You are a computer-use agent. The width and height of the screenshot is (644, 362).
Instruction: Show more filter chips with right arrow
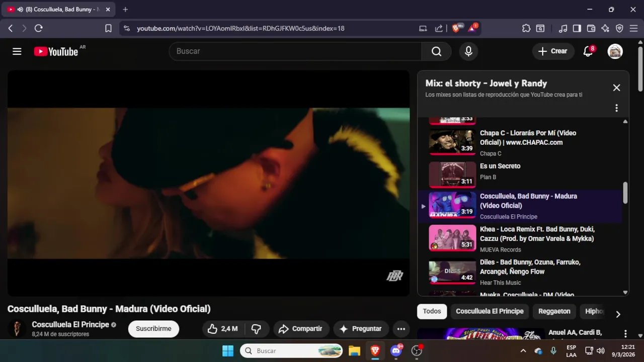coord(618,314)
